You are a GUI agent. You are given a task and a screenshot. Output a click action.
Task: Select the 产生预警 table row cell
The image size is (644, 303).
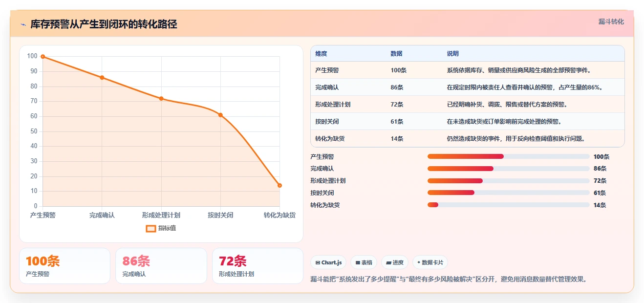(x=327, y=70)
